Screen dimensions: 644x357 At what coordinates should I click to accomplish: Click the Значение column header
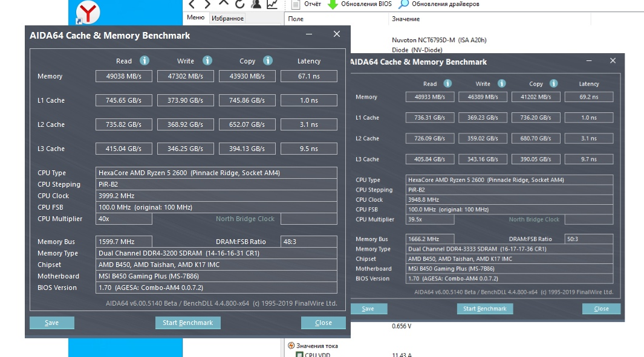click(x=406, y=19)
